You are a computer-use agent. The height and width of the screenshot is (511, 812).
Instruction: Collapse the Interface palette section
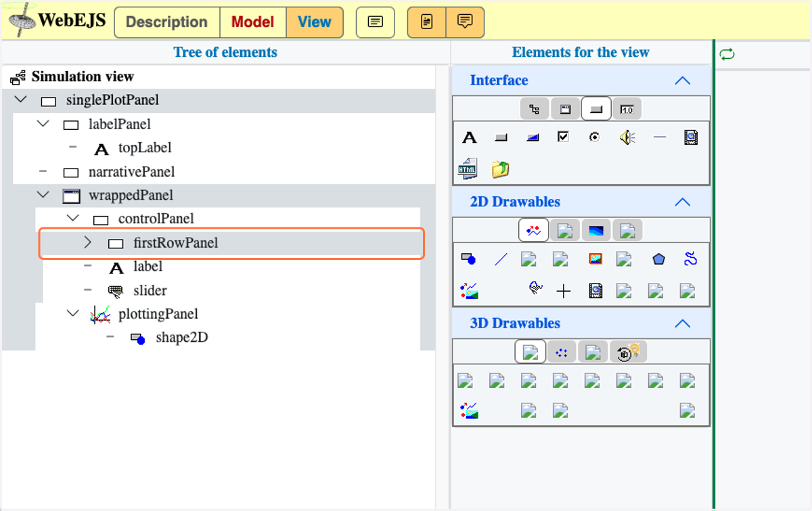click(x=683, y=81)
